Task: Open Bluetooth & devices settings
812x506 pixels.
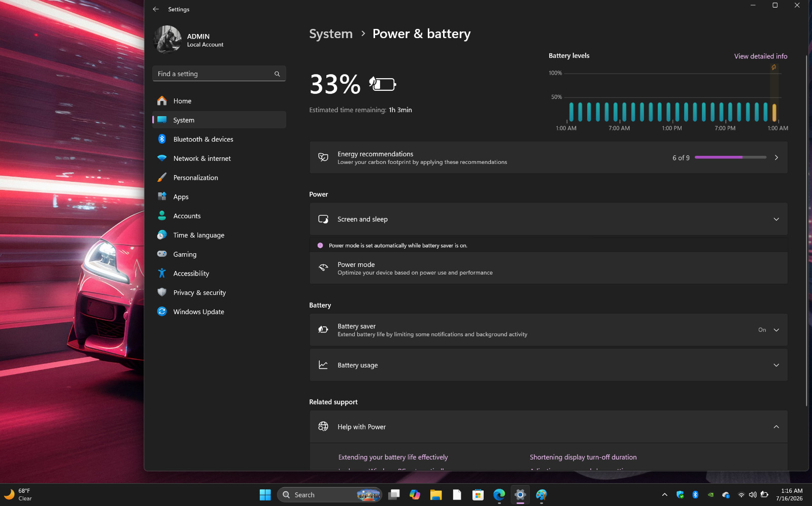Action: coord(219,139)
